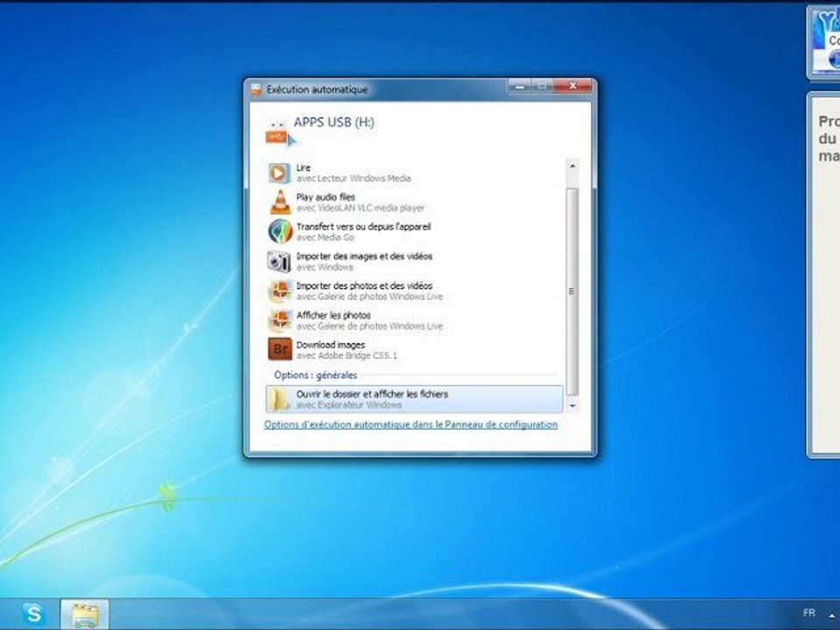Viewport: 840px width, 630px height.
Task: Select Transfert vers ou depuis l'appareil
Action: point(414,232)
